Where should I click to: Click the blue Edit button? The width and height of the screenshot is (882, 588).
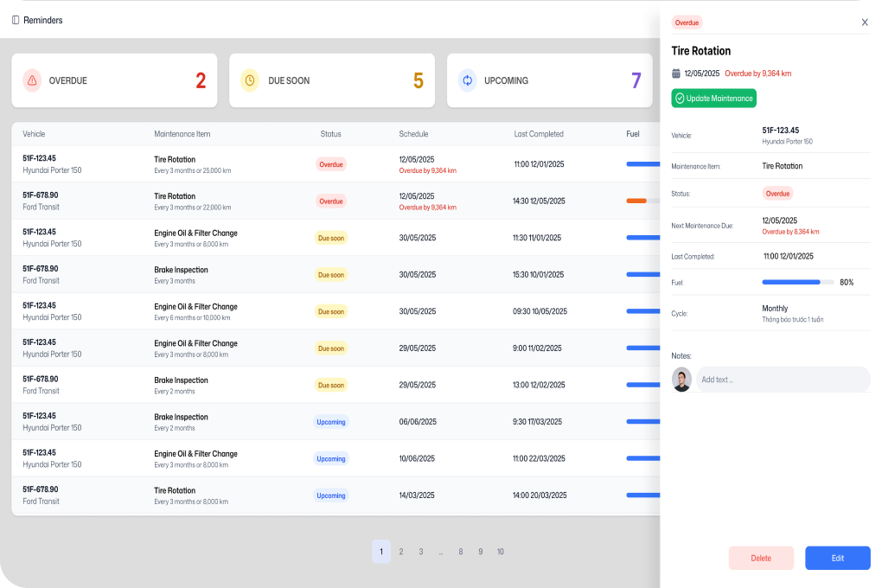(837, 558)
